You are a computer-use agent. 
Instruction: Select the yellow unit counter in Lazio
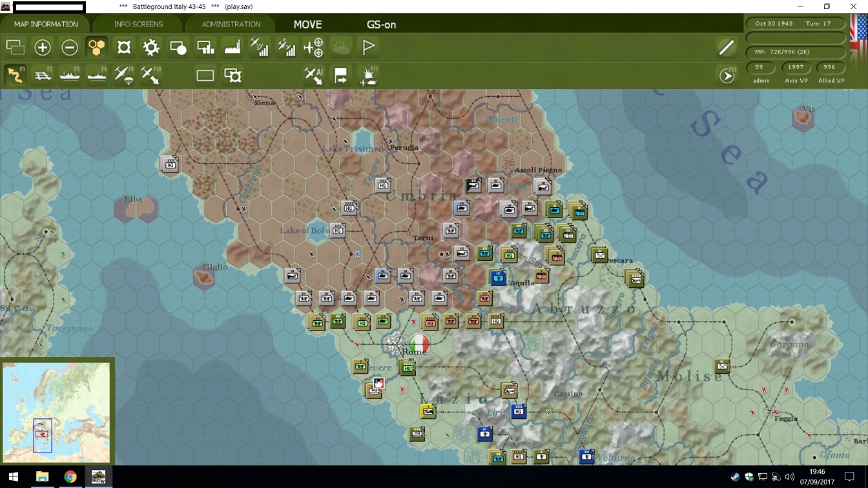(x=428, y=411)
